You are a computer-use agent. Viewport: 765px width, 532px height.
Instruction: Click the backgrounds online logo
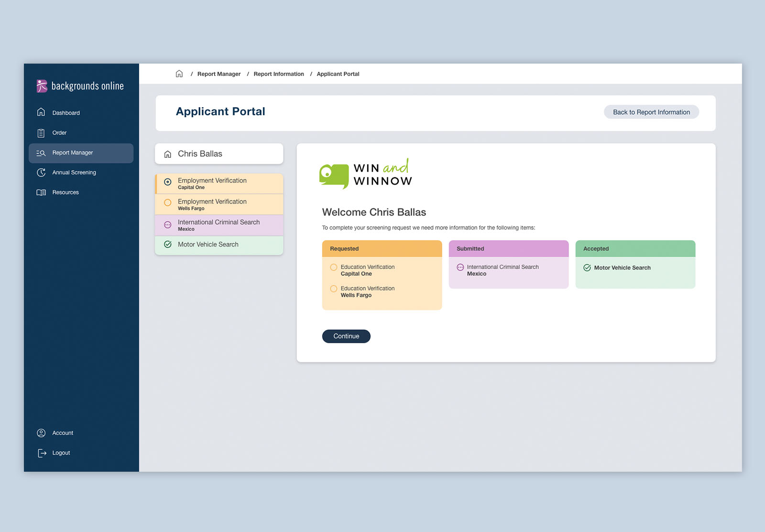click(80, 86)
